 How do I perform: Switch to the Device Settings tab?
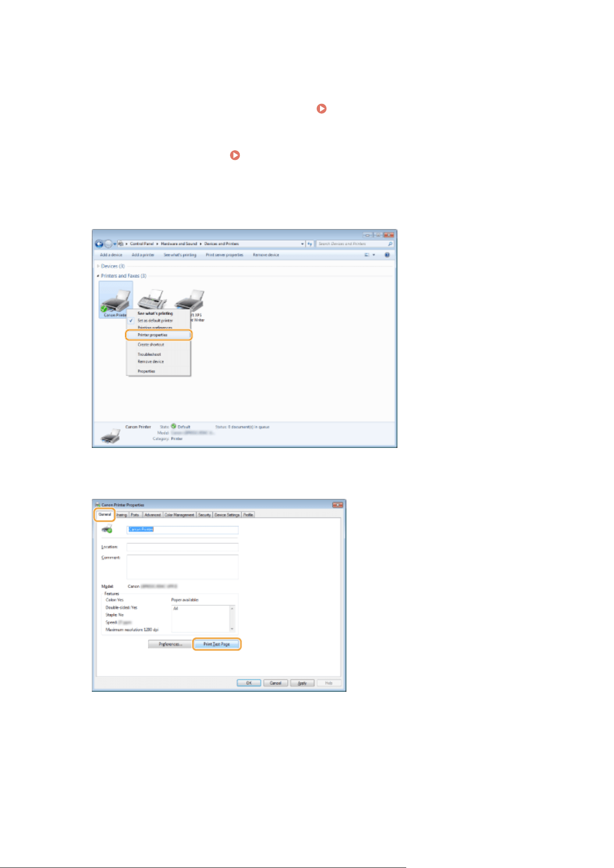click(x=227, y=515)
